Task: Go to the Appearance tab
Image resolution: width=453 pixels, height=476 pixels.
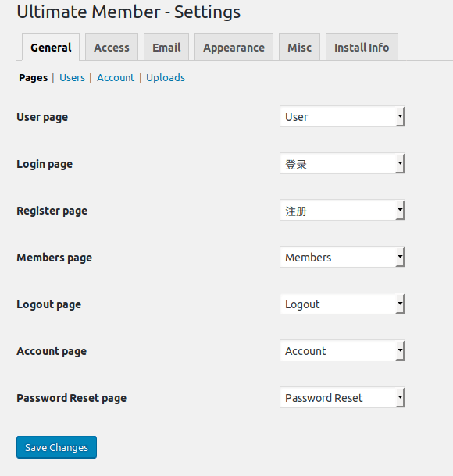Action: click(x=234, y=47)
